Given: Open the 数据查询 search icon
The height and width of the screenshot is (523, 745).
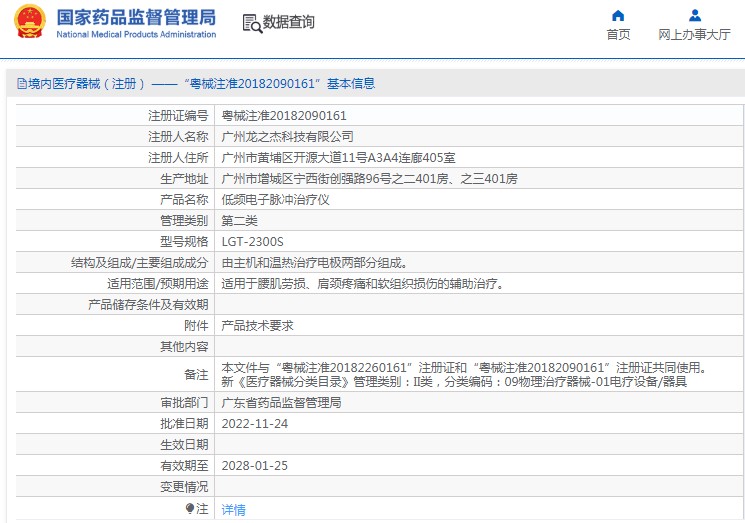Looking at the screenshot, I should point(252,24).
